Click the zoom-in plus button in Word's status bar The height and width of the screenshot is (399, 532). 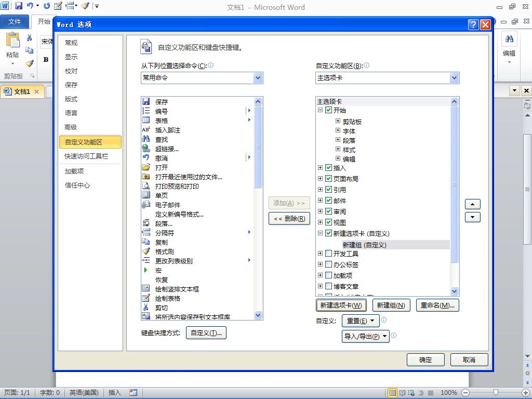pyautogui.click(x=525, y=393)
